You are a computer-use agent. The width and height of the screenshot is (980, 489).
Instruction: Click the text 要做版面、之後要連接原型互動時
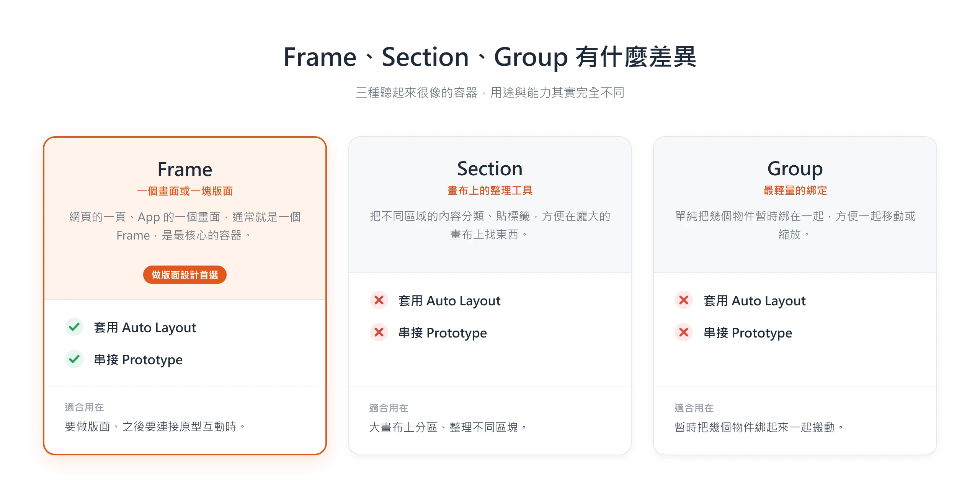tap(155, 427)
